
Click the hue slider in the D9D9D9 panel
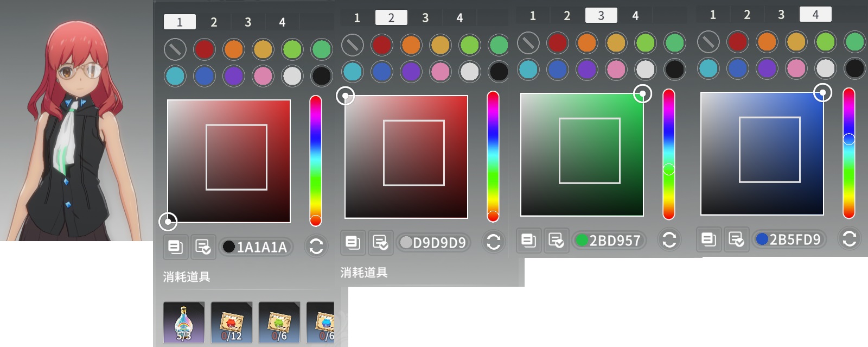point(493,156)
